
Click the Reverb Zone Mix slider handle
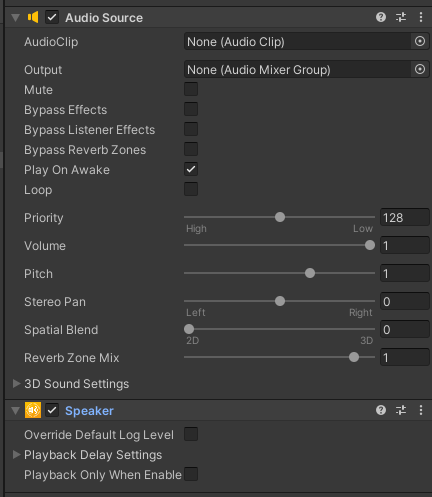354,357
